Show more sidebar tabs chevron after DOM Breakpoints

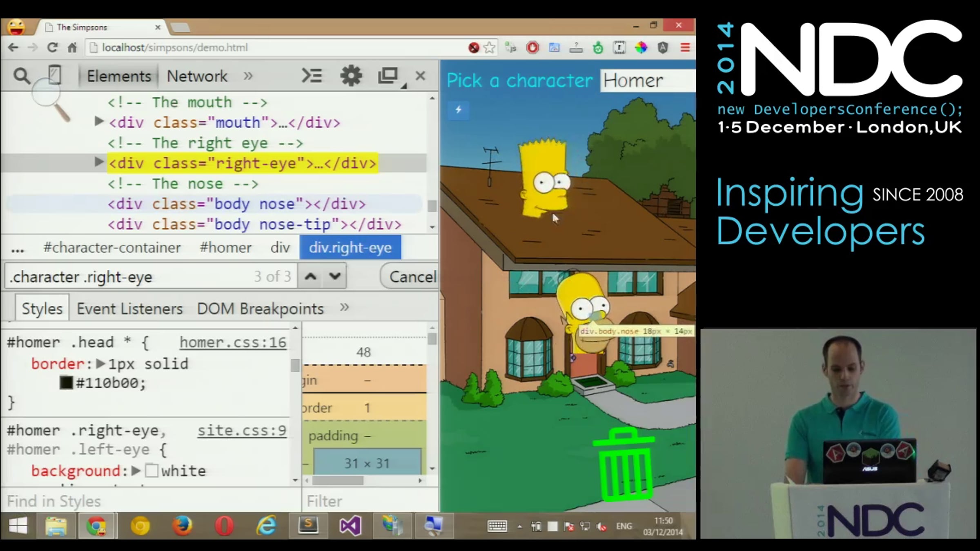(344, 307)
